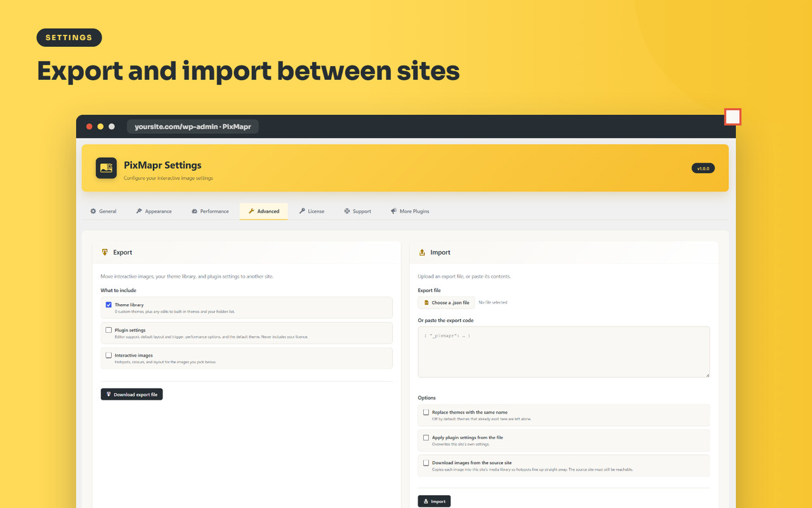The width and height of the screenshot is (812, 508).
Task: Click the browser address bar showing yoursite.com
Action: (193, 126)
